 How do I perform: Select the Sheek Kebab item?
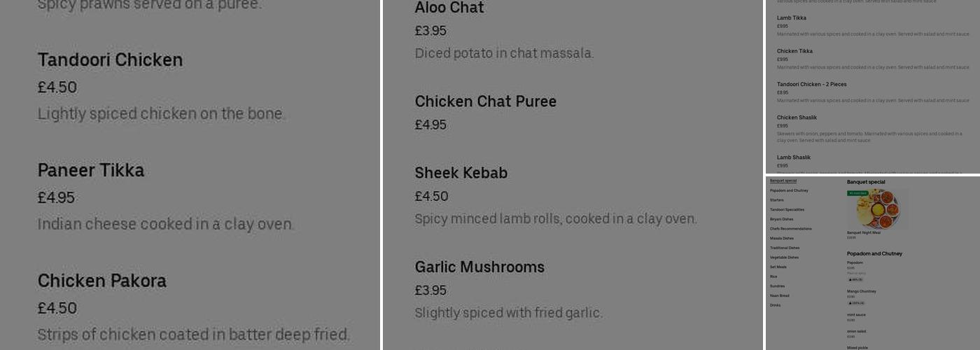461,173
